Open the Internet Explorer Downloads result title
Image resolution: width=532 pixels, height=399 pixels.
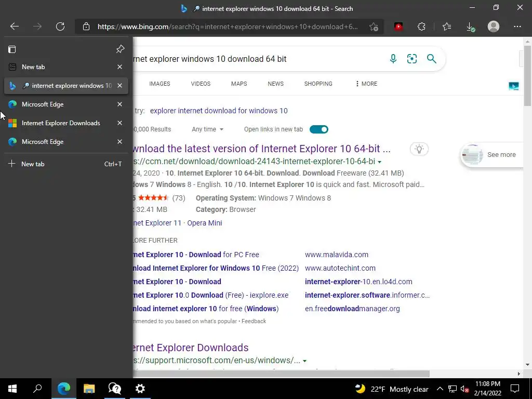pyautogui.click(x=191, y=348)
